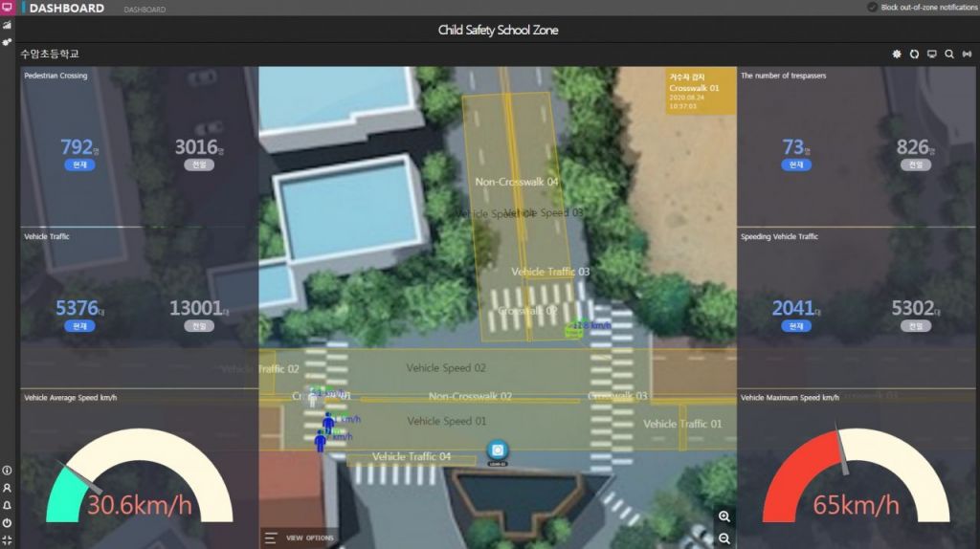
Task: Zoom in on the map
Action: (724, 516)
